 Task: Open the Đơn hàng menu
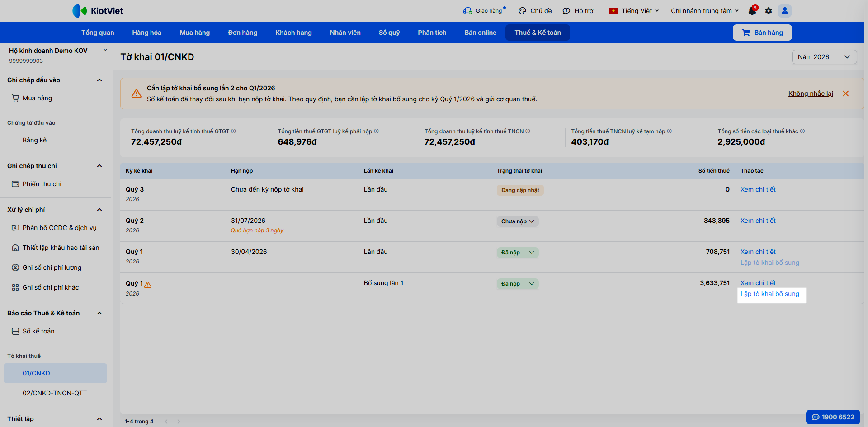point(243,33)
